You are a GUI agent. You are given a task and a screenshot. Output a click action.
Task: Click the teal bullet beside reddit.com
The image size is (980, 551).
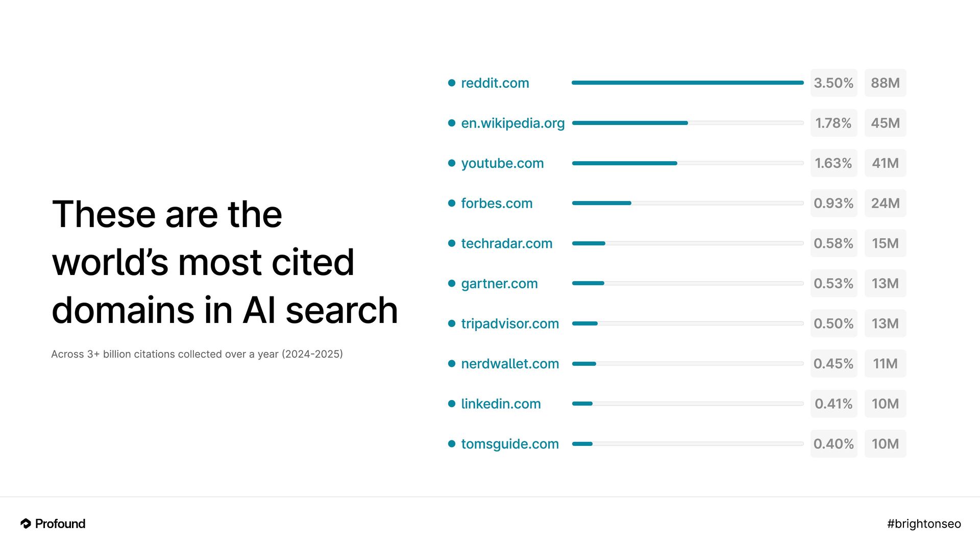451,83
